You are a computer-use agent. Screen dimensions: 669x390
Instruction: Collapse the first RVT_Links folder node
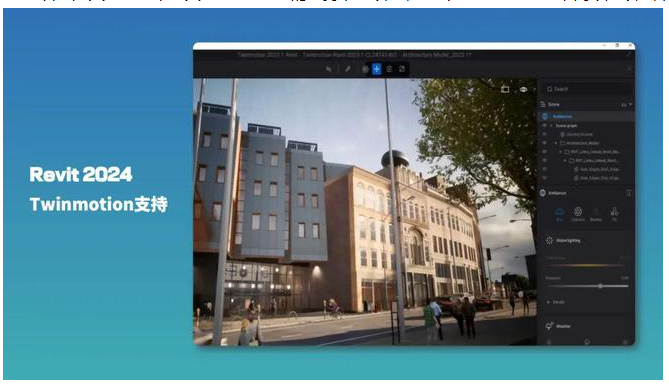tap(561, 152)
